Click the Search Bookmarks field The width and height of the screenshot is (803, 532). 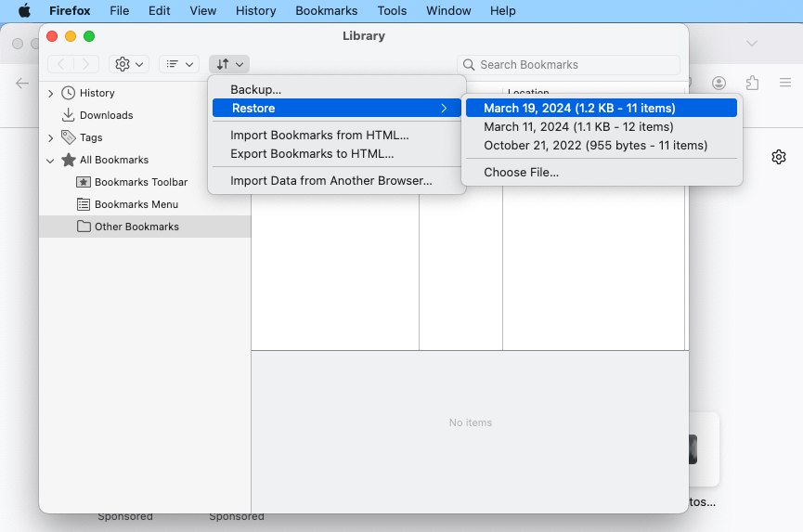(x=568, y=64)
